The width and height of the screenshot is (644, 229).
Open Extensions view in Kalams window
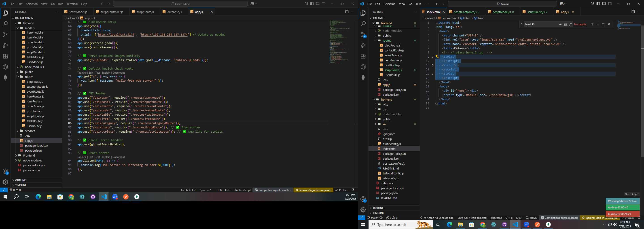pos(363,56)
